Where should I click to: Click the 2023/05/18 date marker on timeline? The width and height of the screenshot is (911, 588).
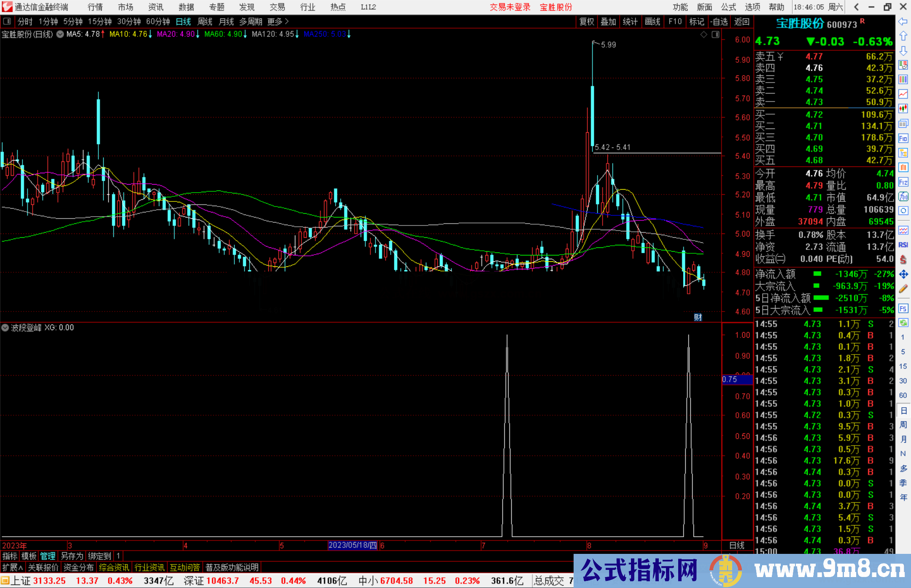point(353,545)
